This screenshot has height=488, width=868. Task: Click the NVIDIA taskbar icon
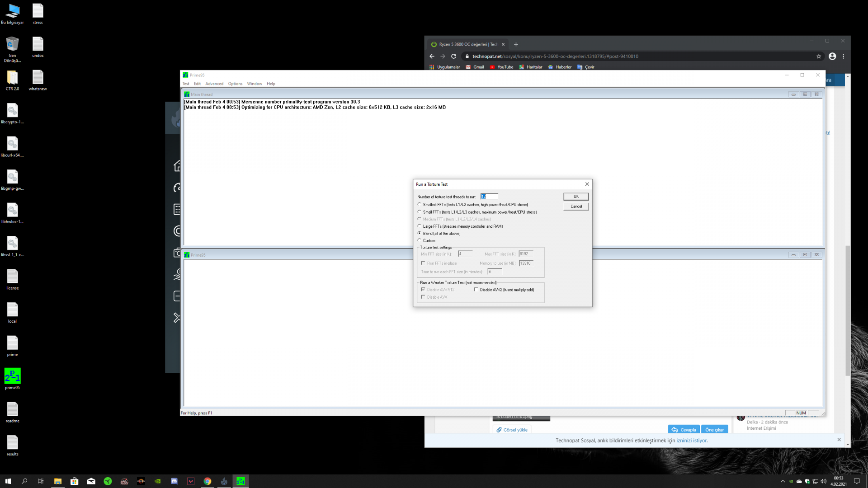tap(157, 481)
